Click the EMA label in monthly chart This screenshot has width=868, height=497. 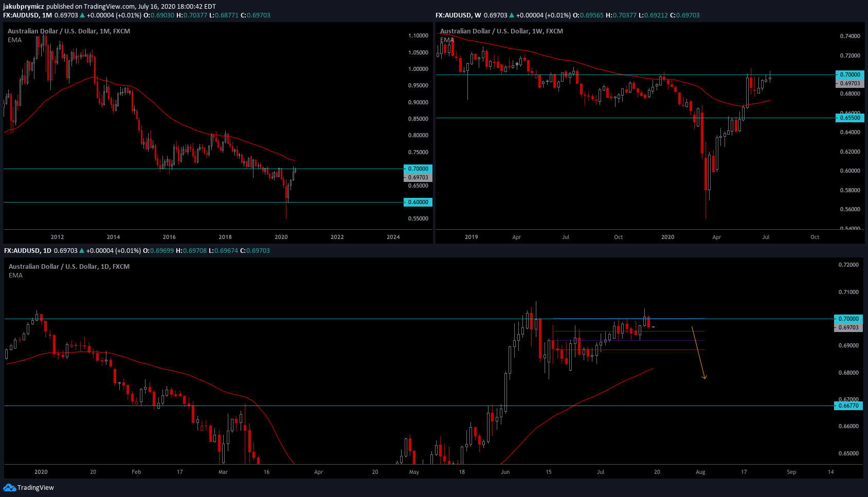[14, 40]
